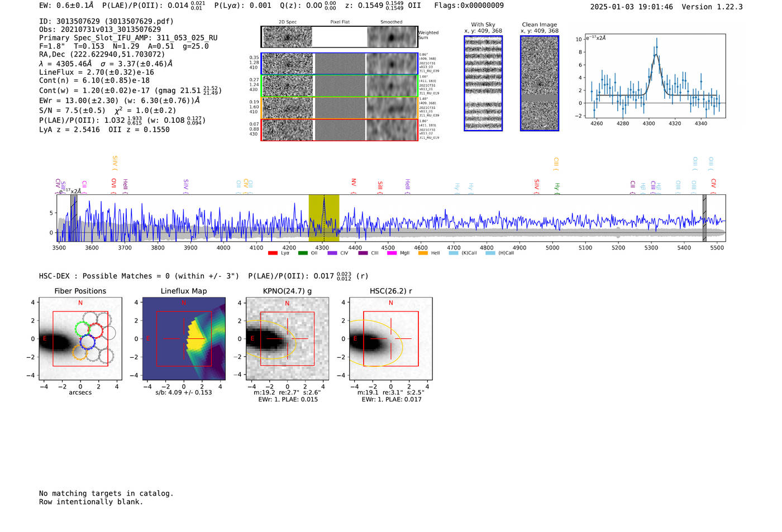The width and height of the screenshot is (782, 532).
Task: Pick the orange HeII legend swatch
Action: coord(423,253)
